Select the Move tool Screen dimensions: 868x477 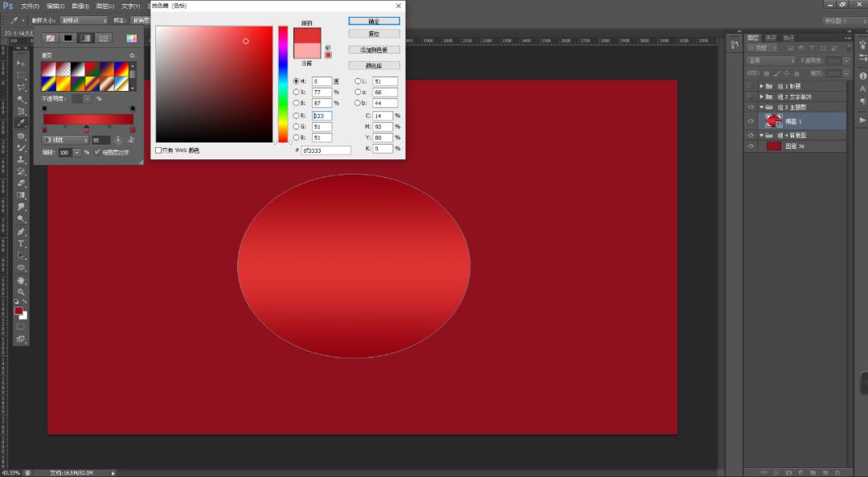[21, 63]
